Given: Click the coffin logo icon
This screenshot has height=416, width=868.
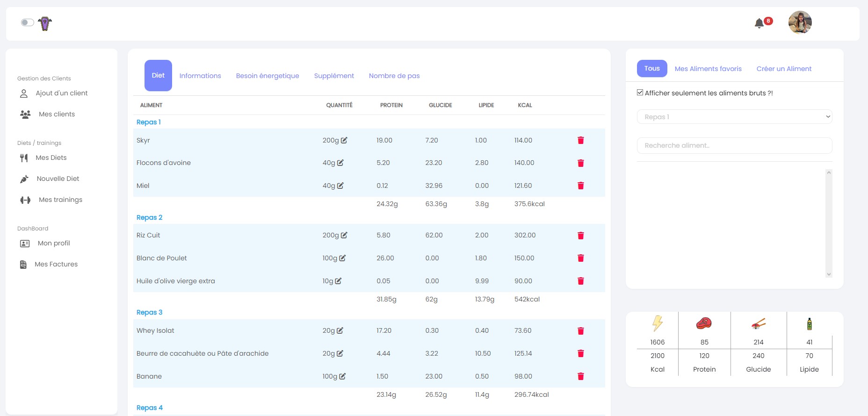Looking at the screenshot, I should coord(45,23).
